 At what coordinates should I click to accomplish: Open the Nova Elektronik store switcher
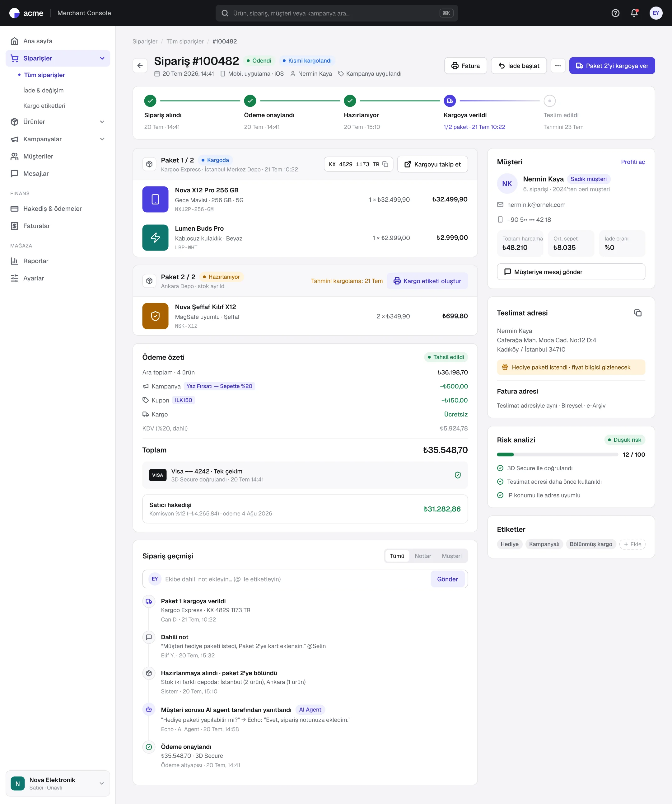58,783
